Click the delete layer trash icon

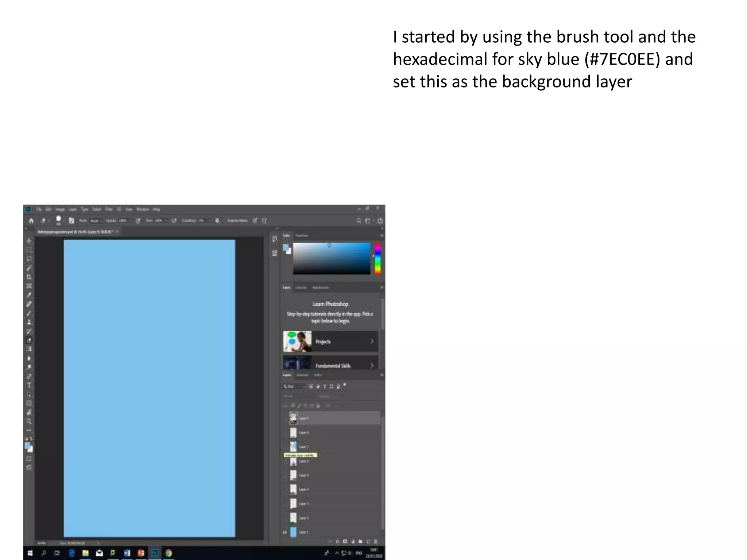376,542
